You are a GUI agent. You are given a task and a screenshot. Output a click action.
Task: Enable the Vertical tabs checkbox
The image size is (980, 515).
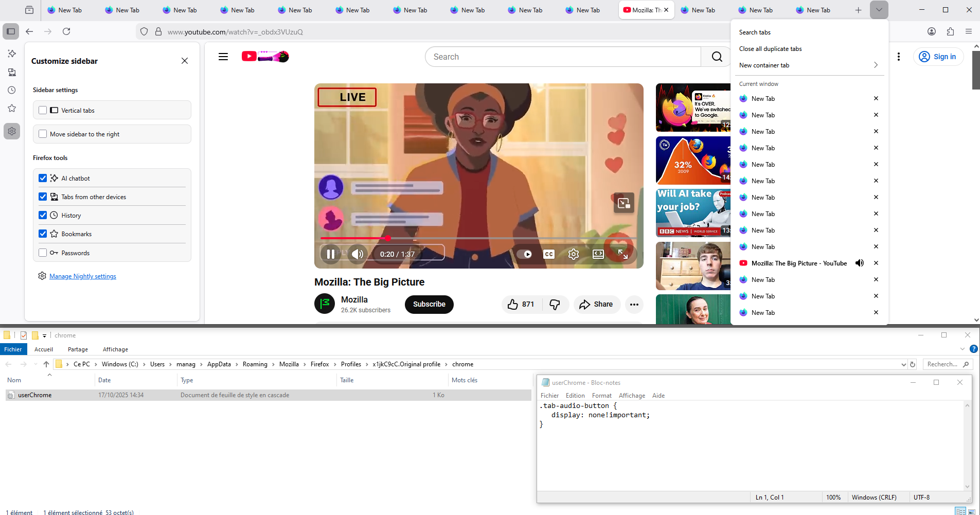[x=43, y=110]
